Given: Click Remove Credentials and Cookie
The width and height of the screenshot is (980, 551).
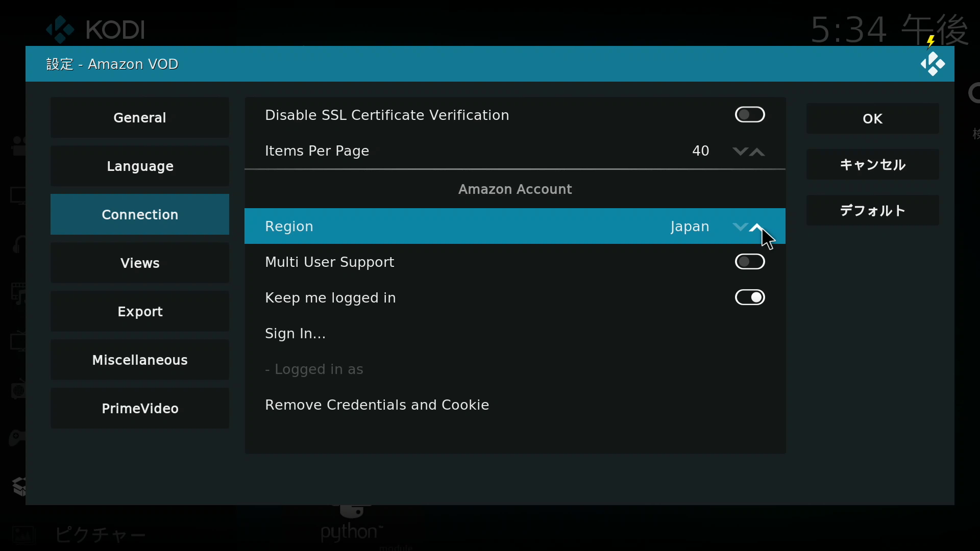Looking at the screenshot, I should (x=515, y=405).
